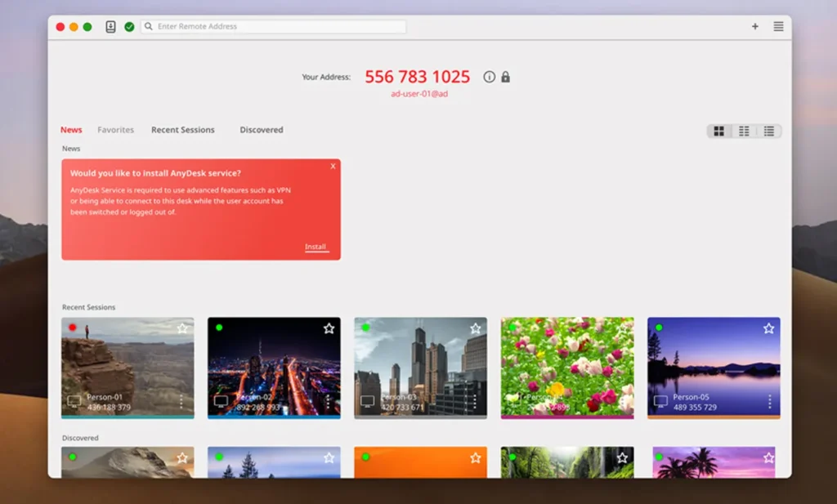
Task: Click the address 436 188 379
Action: tap(109, 408)
